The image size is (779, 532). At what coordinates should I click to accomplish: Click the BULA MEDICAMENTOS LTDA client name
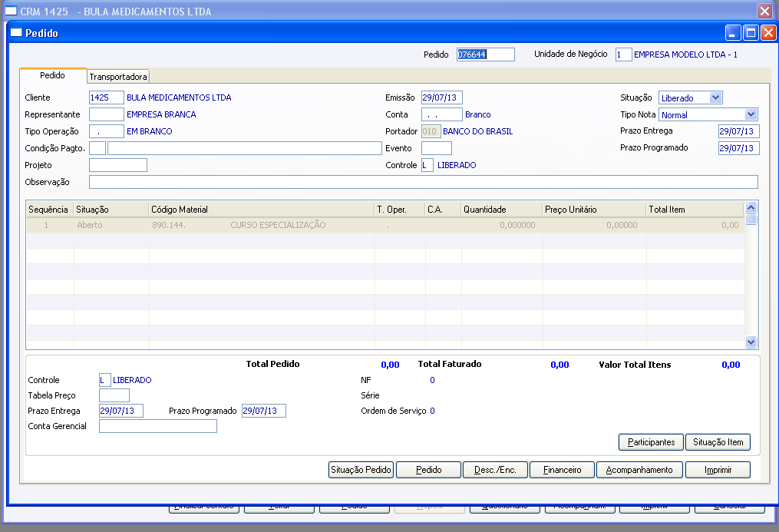[x=179, y=97]
